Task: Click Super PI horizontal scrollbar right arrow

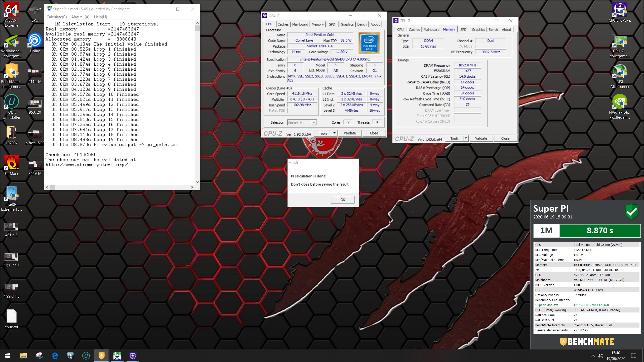Action: (192, 187)
